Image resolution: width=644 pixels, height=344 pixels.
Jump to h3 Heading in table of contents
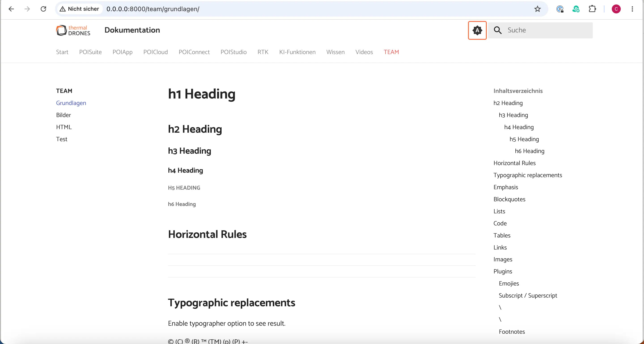click(x=513, y=115)
